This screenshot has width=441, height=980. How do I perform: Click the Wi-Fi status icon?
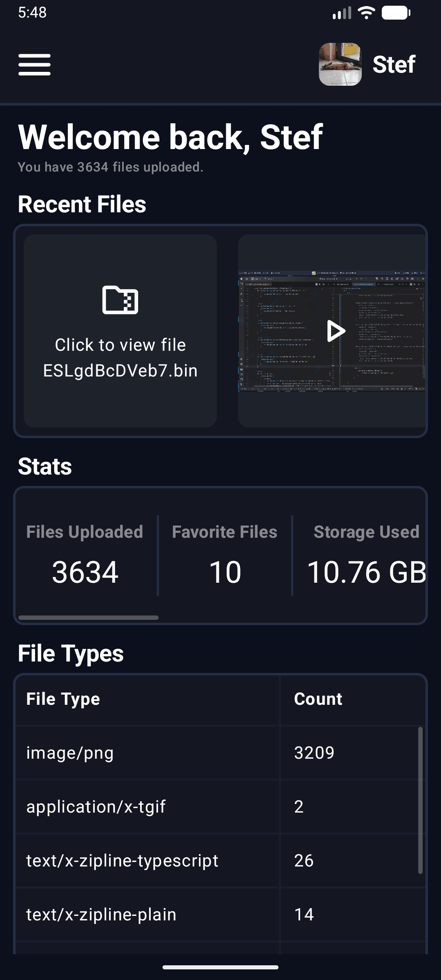tap(366, 13)
